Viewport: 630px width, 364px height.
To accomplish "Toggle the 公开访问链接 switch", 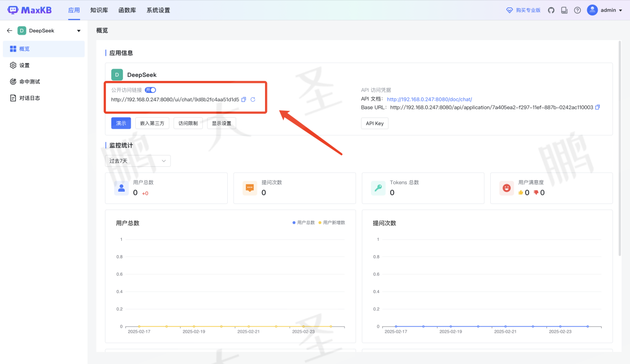I will 151,90.
